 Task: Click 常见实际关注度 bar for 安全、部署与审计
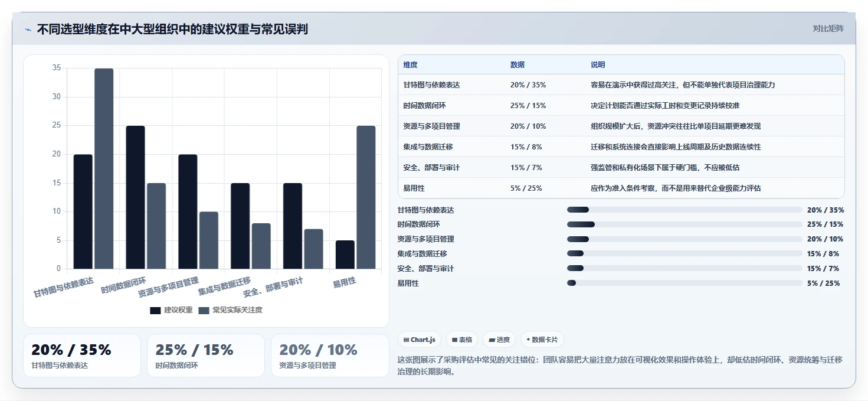[314, 249]
